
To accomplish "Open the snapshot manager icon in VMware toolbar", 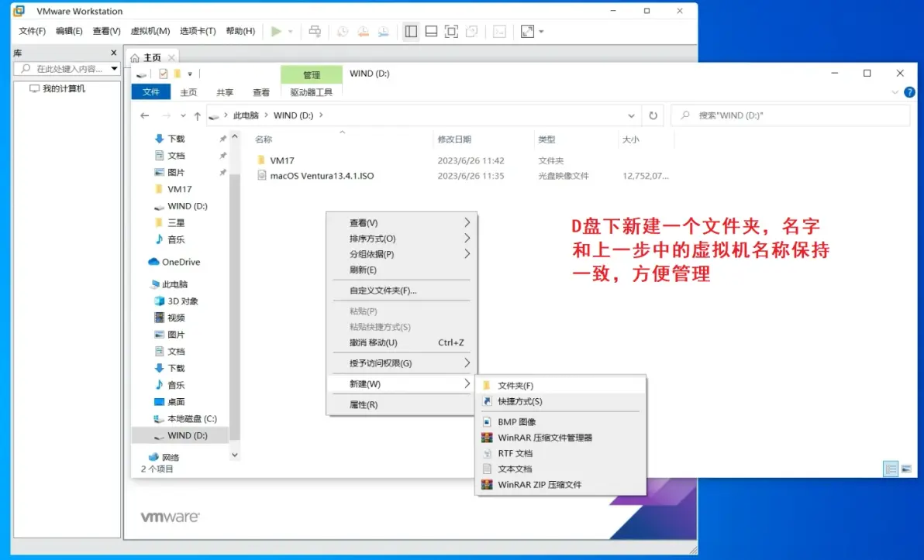I will point(384,32).
